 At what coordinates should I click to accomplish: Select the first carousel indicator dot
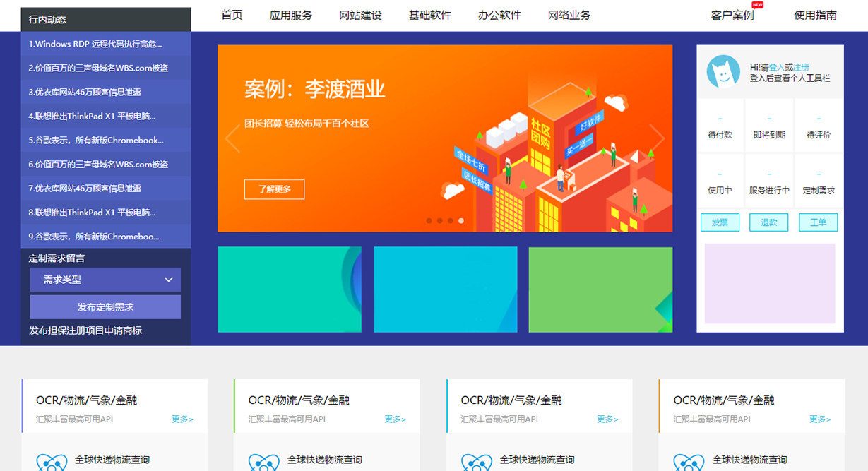tap(429, 220)
